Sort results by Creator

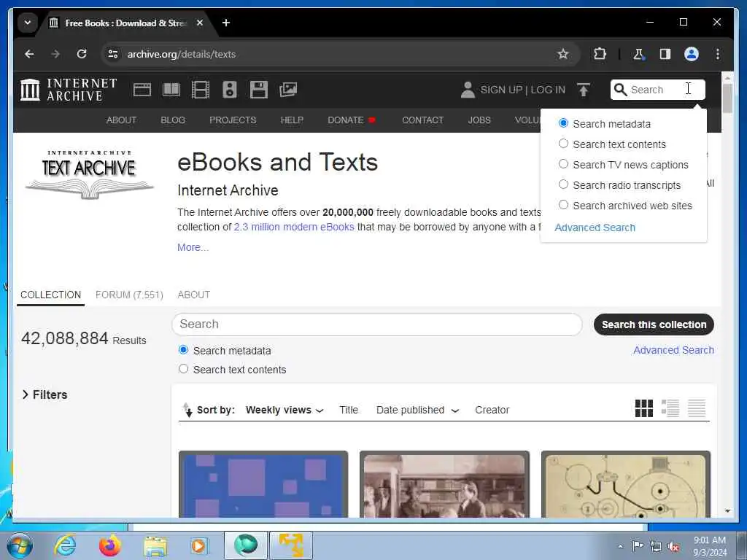pyautogui.click(x=492, y=410)
